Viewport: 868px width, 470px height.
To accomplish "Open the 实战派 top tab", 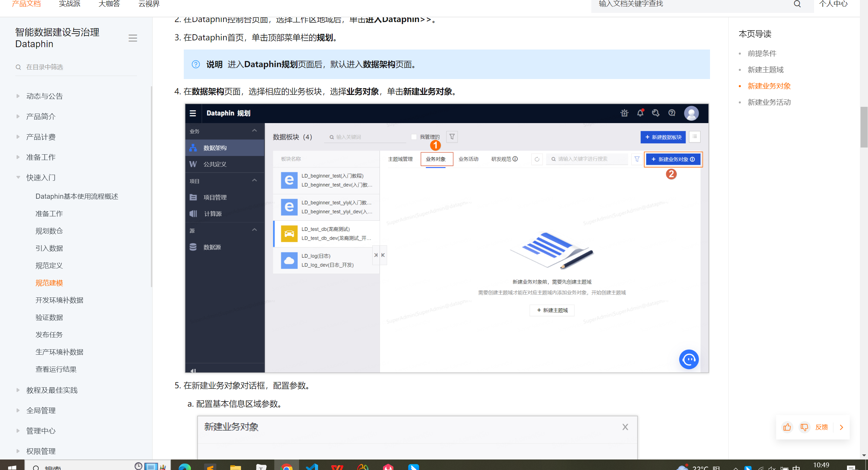I will point(70,4).
